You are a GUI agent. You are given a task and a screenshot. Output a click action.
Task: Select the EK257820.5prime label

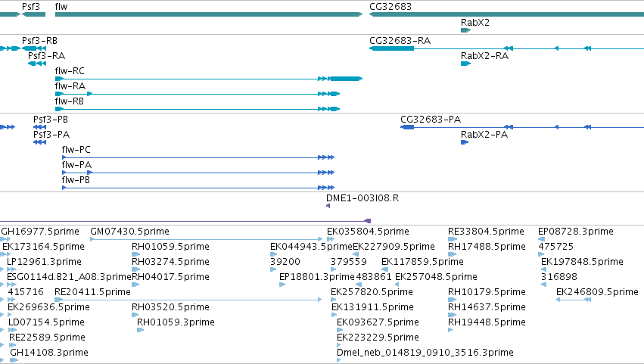[372, 292]
